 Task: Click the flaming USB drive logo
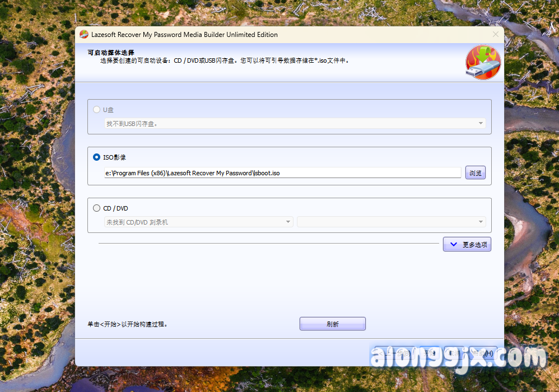(x=482, y=63)
